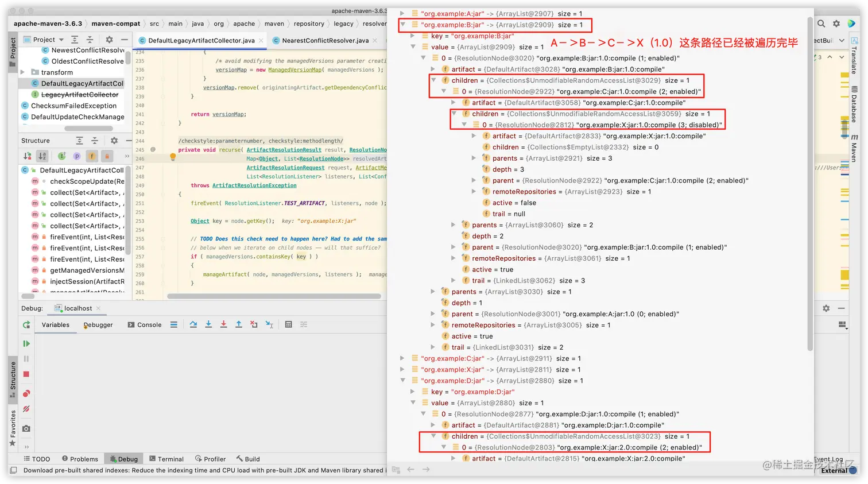The width and height of the screenshot is (868, 484).
Task: Click the Drop Frame icon
Action: (254, 324)
